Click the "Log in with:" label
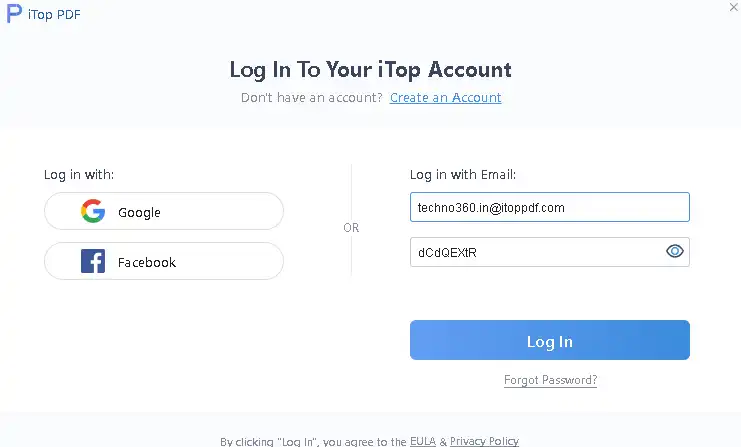Viewport: 741px width, 447px height. point(79,175)
